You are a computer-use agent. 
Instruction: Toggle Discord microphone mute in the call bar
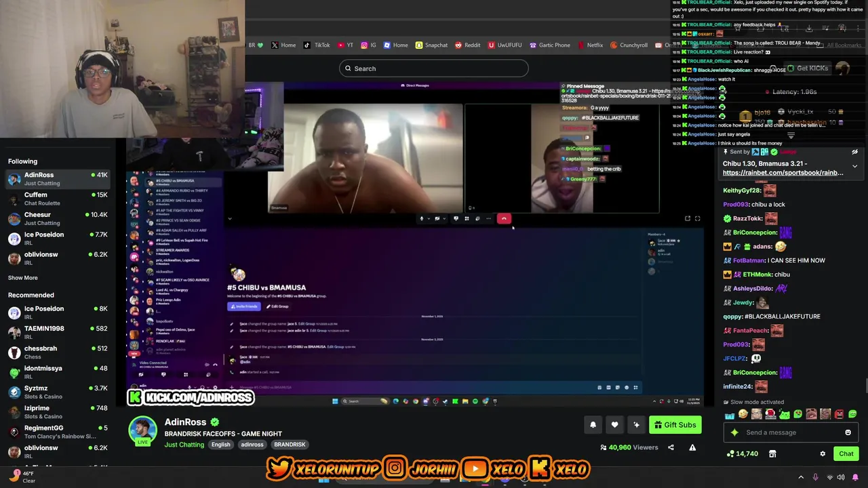pyautogui.click(x=422, y=218)
